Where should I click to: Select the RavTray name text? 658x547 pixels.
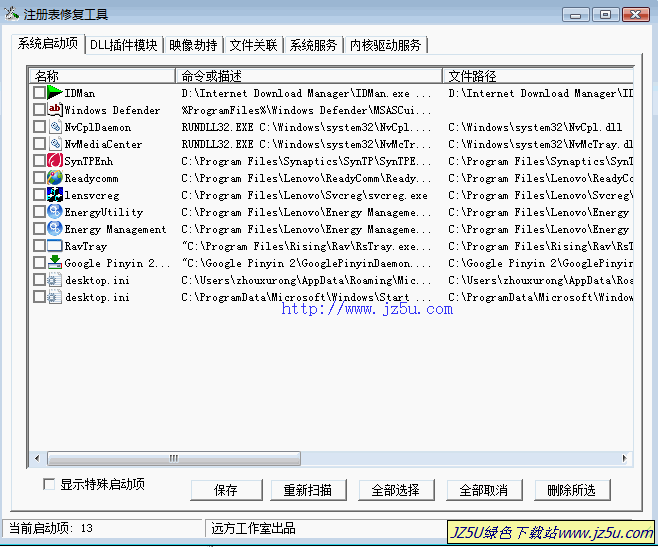pos(86,246)
